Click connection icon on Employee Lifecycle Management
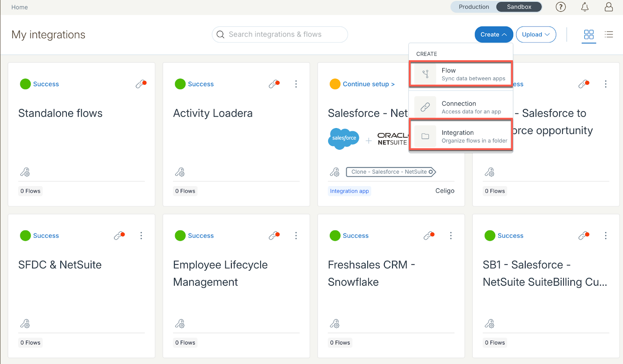 pos(274,236)
